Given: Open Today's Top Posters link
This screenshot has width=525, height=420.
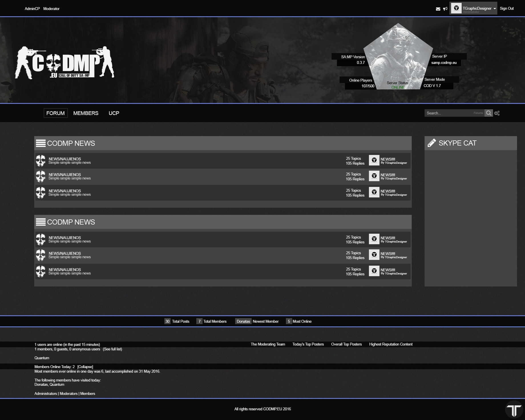Looking at the screenshot, I should 308,344.
